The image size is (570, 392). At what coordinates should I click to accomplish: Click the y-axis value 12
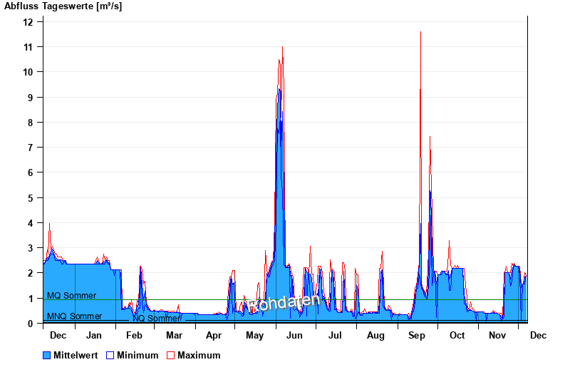click(28, 21)
